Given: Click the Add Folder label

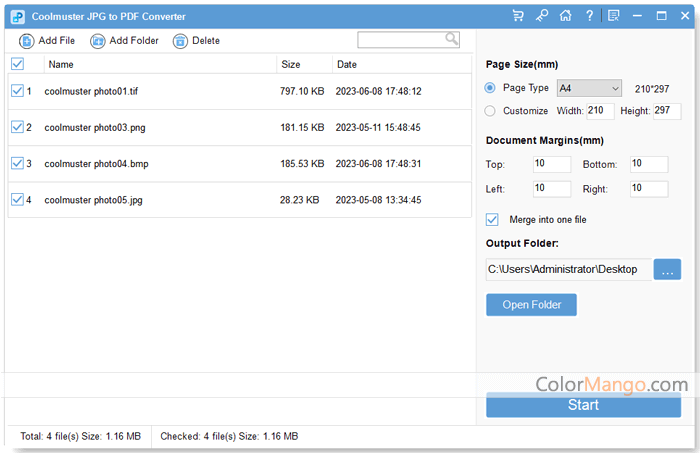Looking at the screenshot, I should pyautogui.click(x=134, y=41).
